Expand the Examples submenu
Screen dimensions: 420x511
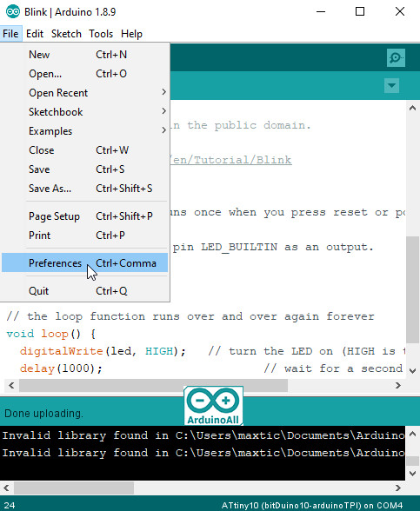point(85,131)
